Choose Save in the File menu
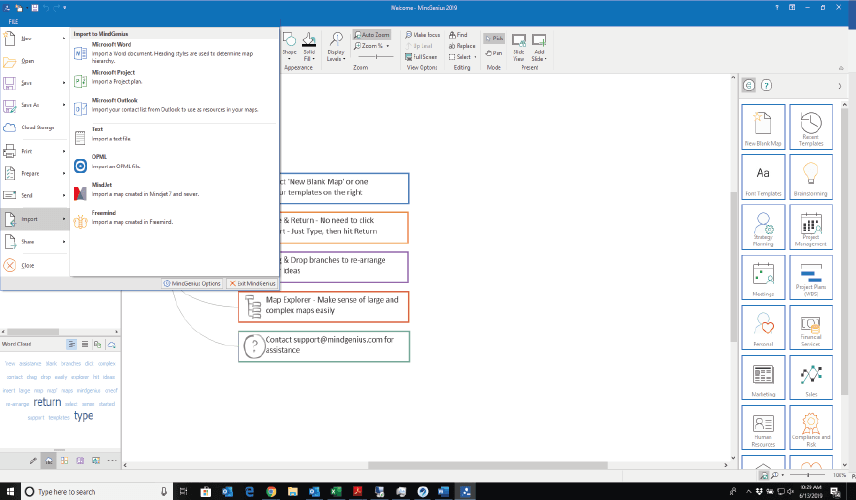This screenshot has height=500, width=856. (34, 83)
